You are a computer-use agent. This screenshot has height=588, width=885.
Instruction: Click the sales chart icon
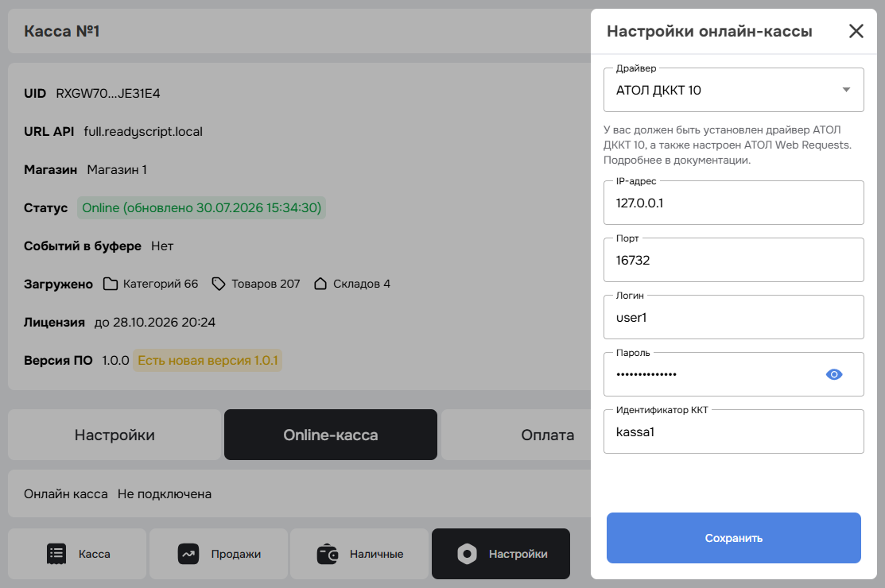point(188,554)
